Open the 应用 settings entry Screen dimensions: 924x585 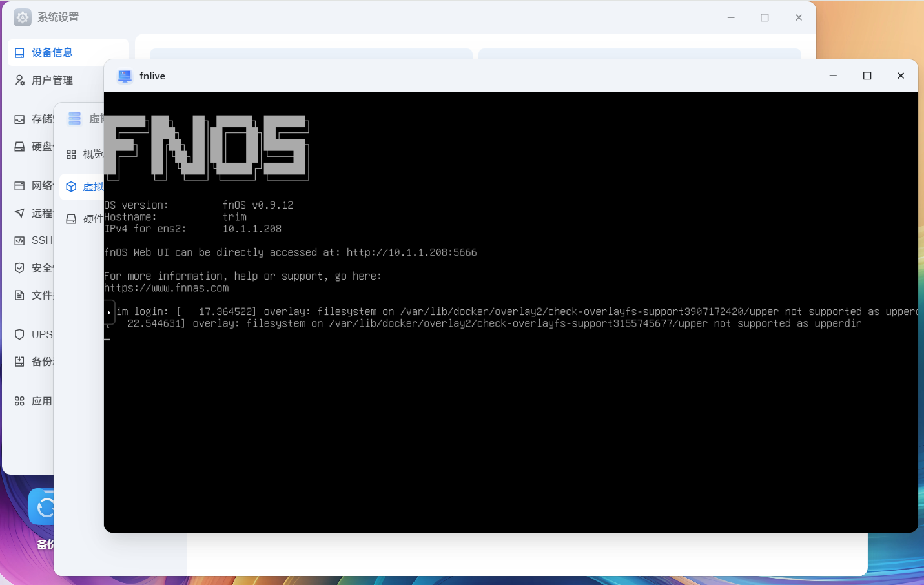34,401
